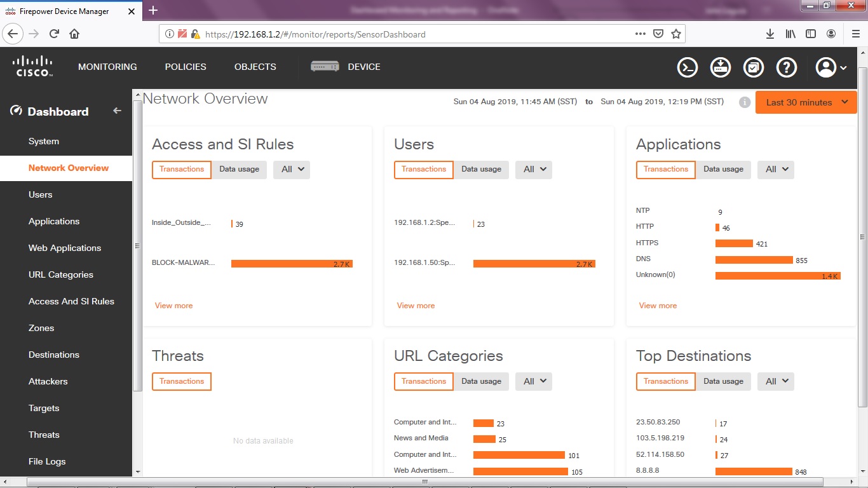Open the MONITORING menu
Viewport: 868px width, 488px height.
tap(107, 66)
